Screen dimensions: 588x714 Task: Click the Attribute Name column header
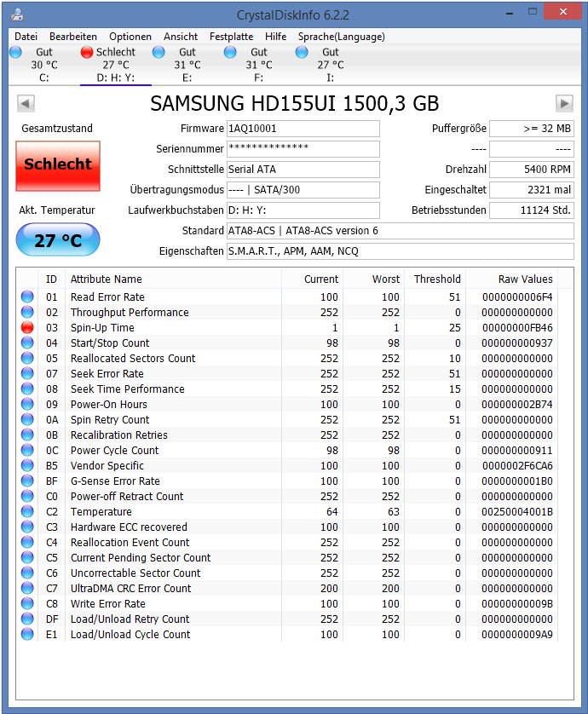[174, 279]
